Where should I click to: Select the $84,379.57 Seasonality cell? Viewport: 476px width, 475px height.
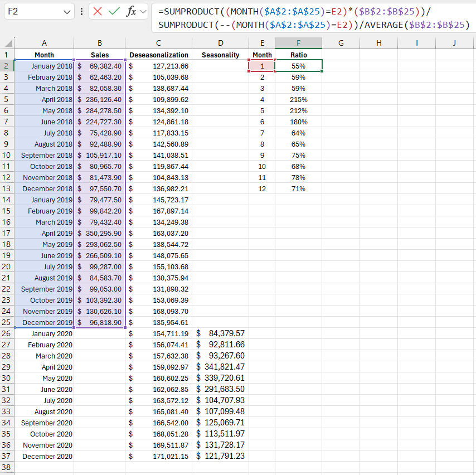220,333
